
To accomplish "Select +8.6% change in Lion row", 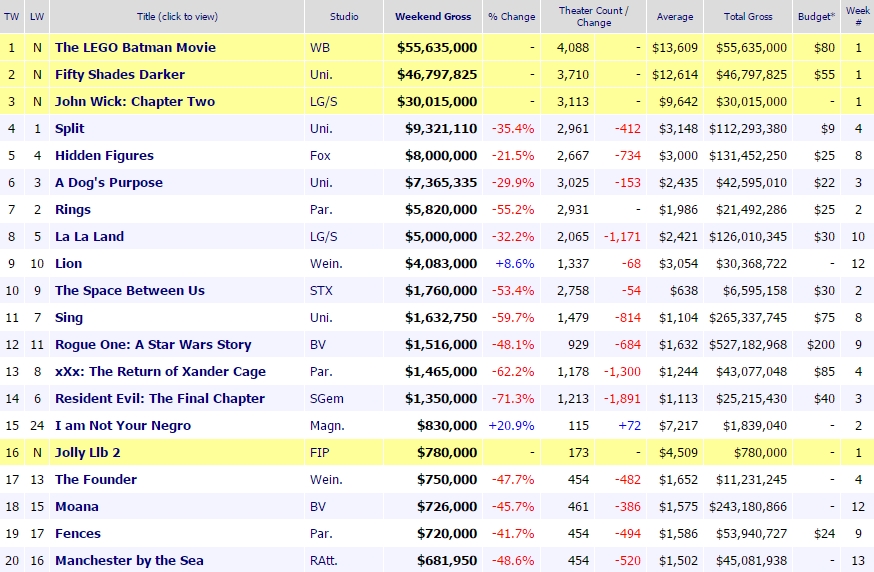I will (514, 264).
